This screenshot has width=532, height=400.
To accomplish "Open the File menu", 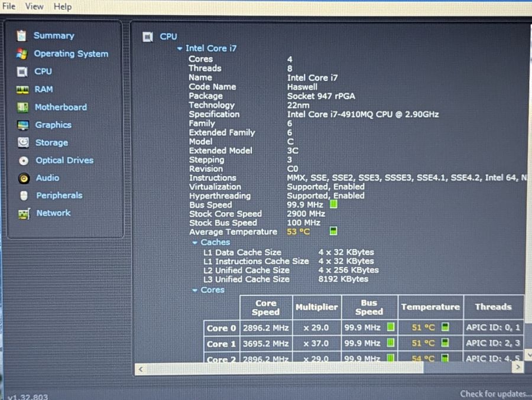I will (8, 6).
